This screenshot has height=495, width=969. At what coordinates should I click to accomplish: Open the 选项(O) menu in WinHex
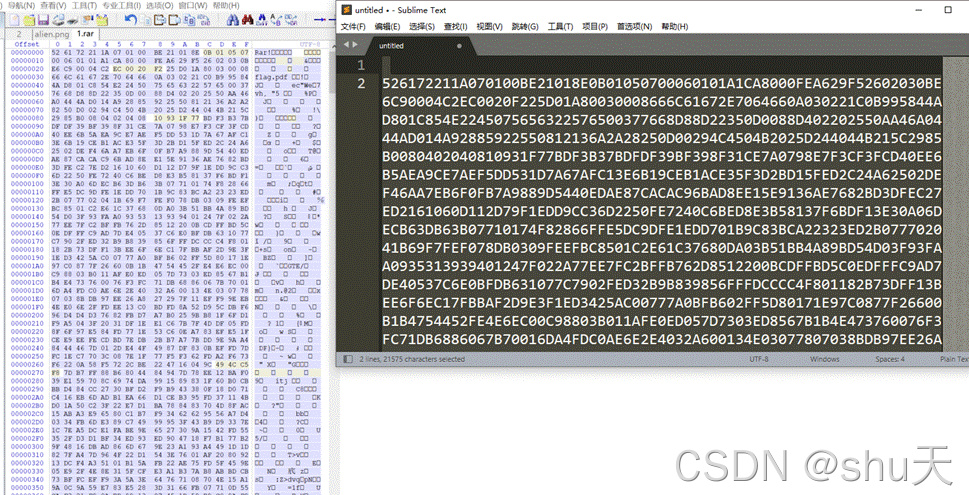click(x=159, y=6)
